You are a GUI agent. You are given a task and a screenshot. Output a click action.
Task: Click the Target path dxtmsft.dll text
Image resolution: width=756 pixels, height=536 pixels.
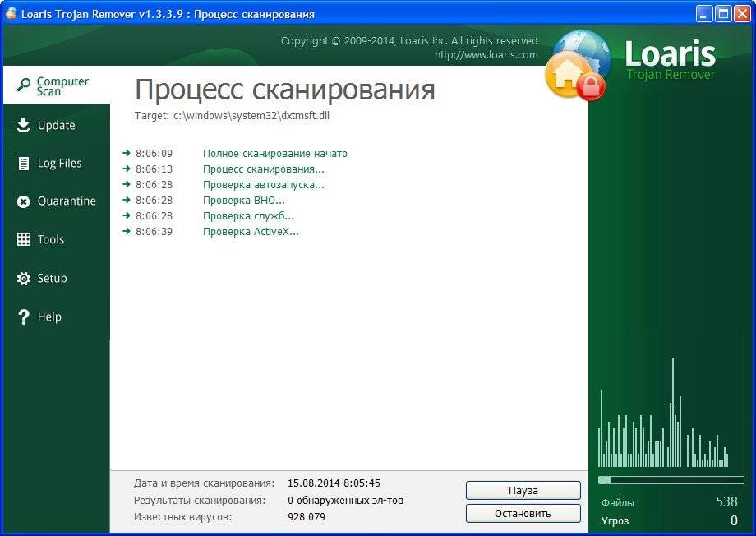tap(232, 116)
